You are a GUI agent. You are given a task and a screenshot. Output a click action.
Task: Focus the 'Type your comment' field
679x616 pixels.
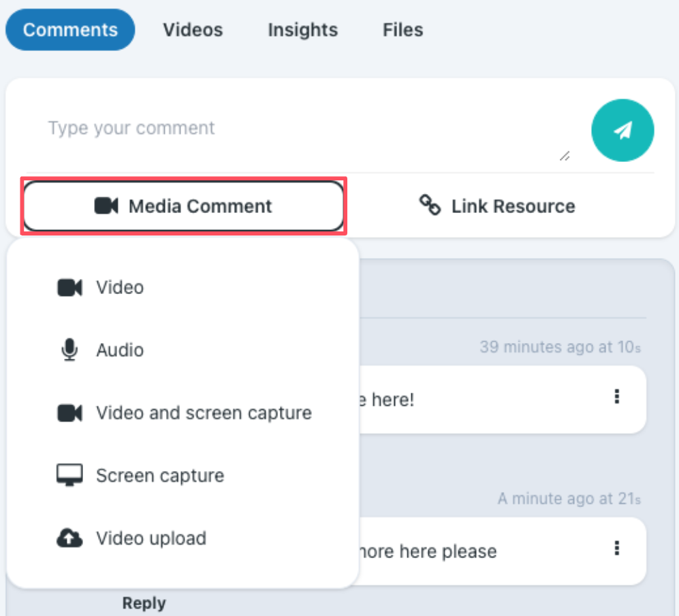tap(298, 129)
